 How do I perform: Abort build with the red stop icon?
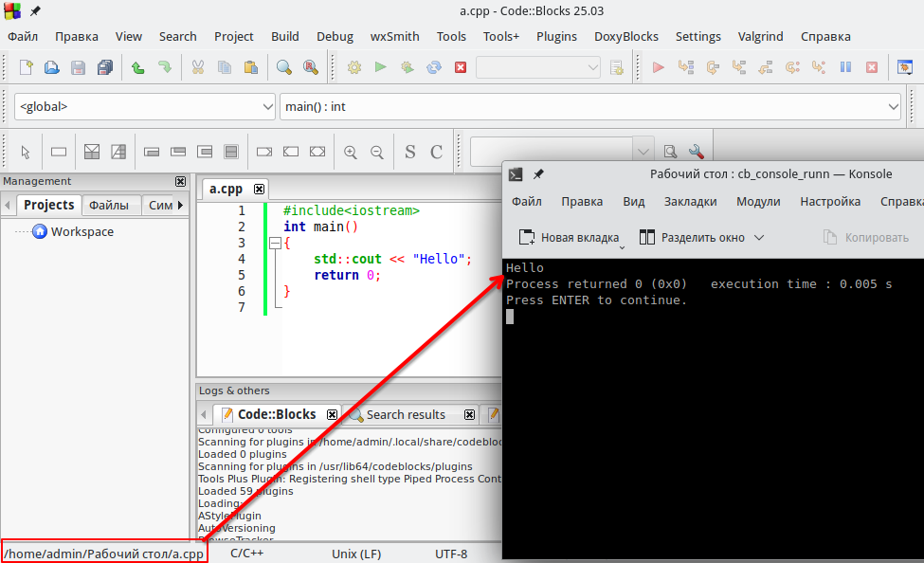pyautogui.click(x=461, y=67)
